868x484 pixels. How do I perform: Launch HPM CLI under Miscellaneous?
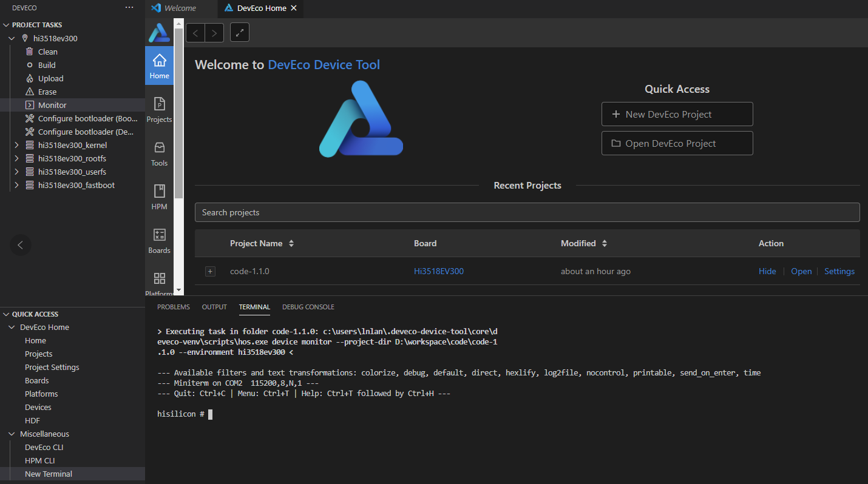click(x=39, y=460)
